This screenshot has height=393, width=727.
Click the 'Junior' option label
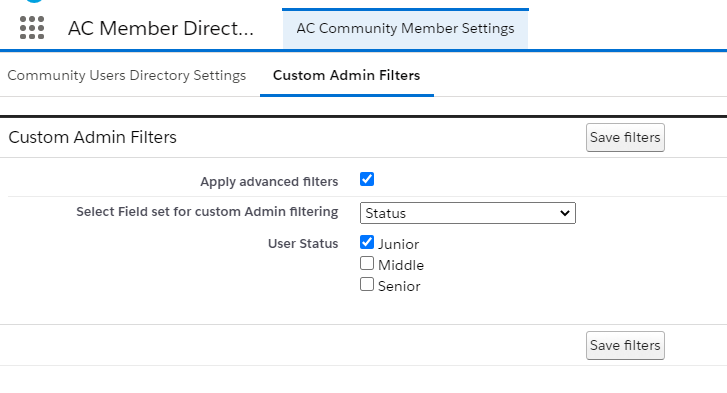click(398, 244)
